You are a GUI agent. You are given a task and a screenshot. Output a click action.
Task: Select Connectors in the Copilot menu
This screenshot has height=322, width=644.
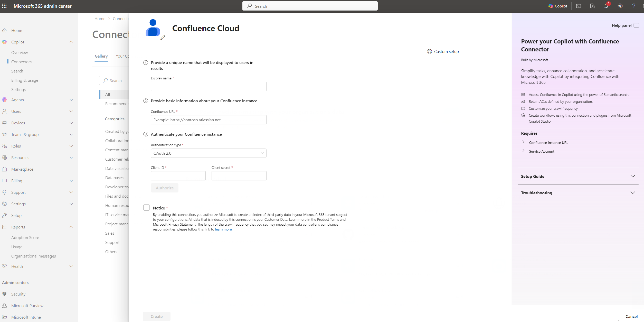pos(21,62)
